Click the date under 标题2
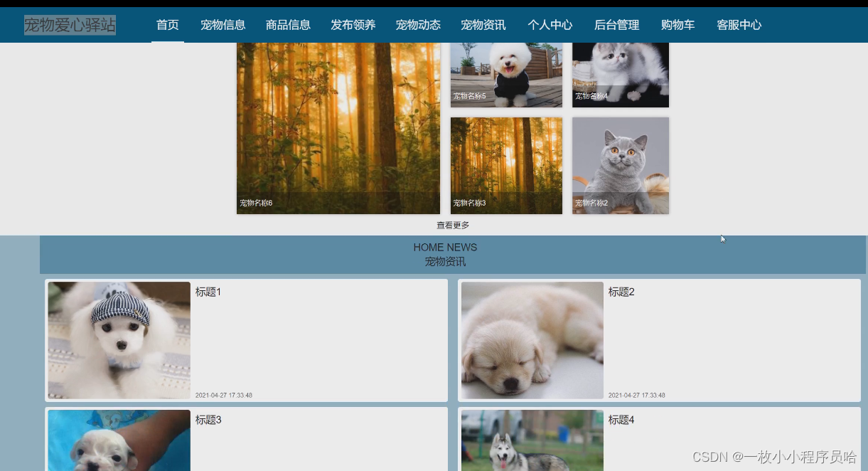Screen dimensions: 868x471 pyautogui.click(x=637, y=396)
